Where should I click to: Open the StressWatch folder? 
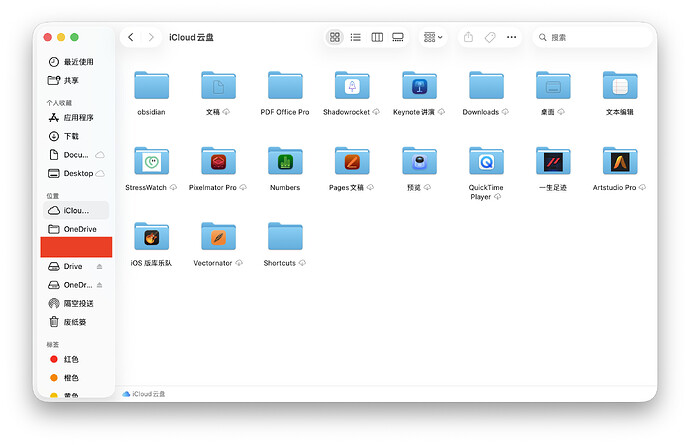click(x=151, y=161)
